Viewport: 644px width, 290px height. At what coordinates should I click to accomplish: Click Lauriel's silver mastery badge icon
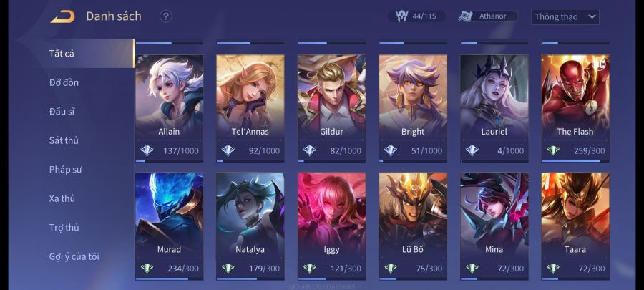(472, 150)
